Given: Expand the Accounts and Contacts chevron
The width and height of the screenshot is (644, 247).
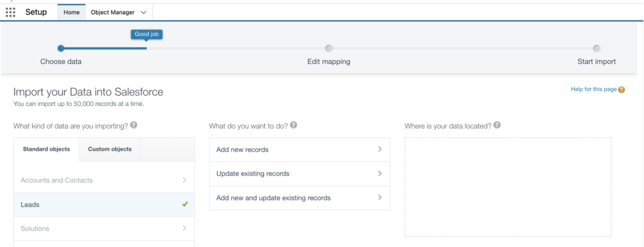Looking at the screenshot, I should coord(184,180).
